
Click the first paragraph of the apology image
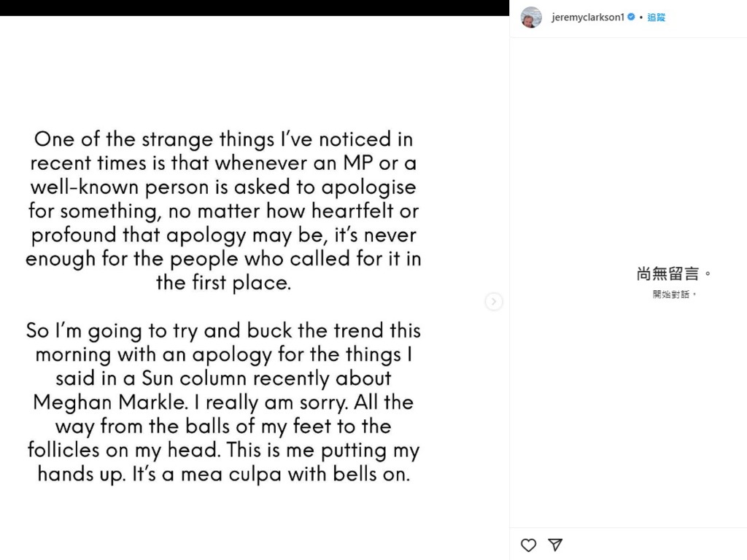click(x=223, y=211)
